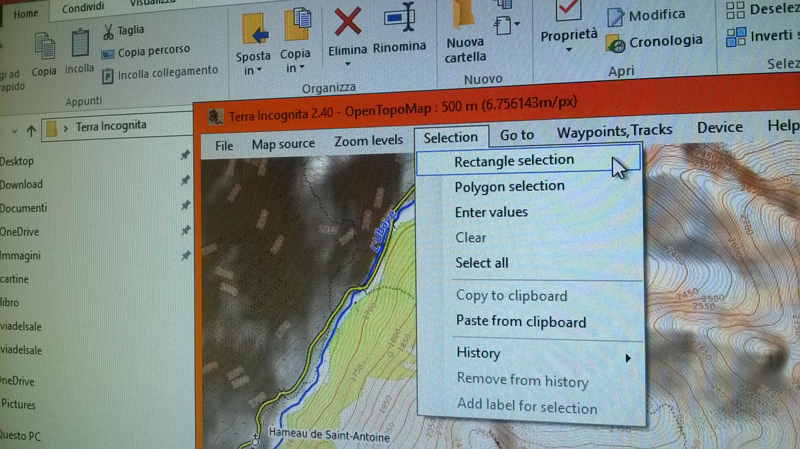Open the Waypoints, Tracks menu
The image size is (800, 449).
(x=614, y=132)
